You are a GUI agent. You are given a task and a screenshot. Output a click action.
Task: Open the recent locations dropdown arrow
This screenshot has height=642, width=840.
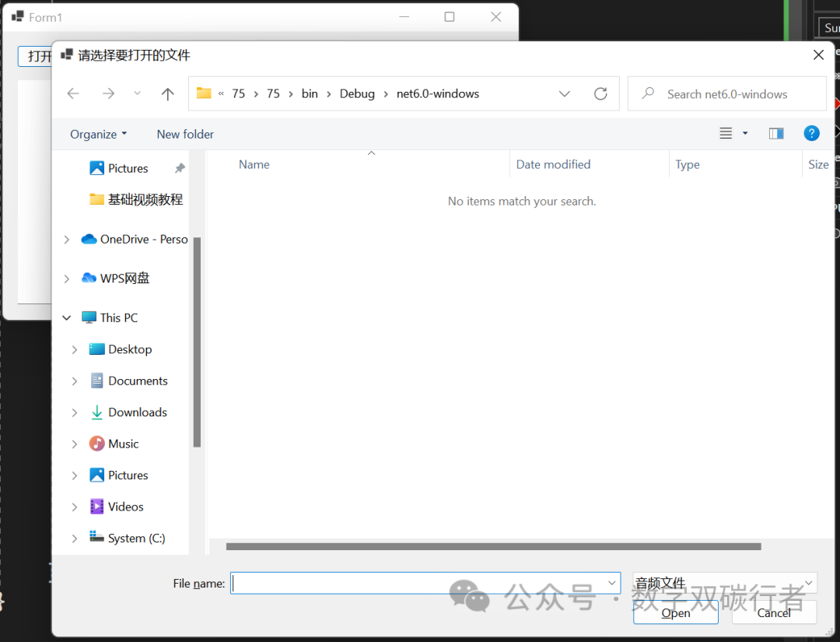pyautogui.click(x=138, y=93)
